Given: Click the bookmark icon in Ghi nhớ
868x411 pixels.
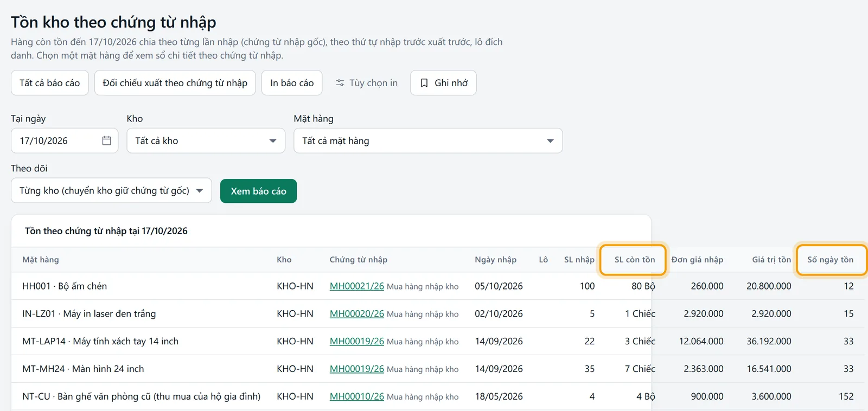Looking at the screenshot, I should coord(424,83).
